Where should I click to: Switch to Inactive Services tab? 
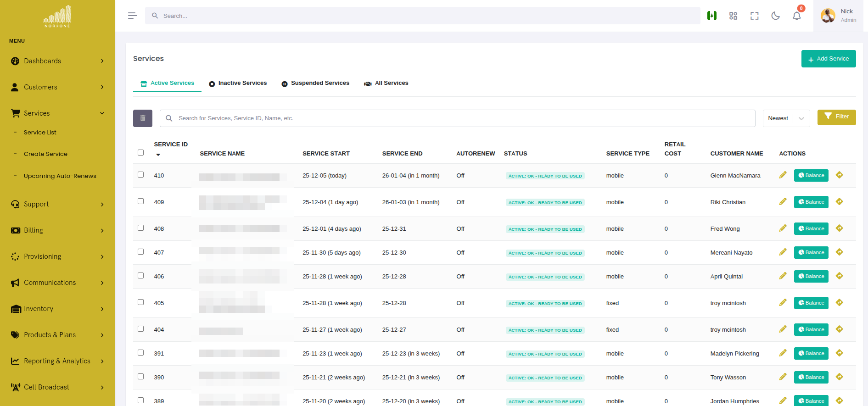(238, 83)
